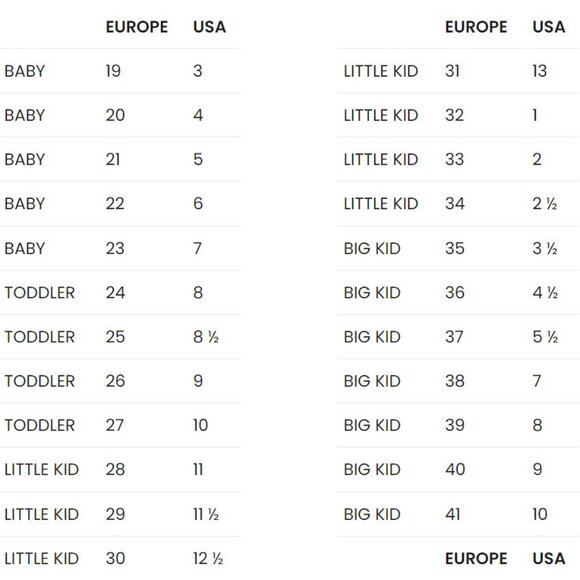This screenshot has height=580, width=580.
Task: Click the right table's USA header at top
Action: pos(549,27)
